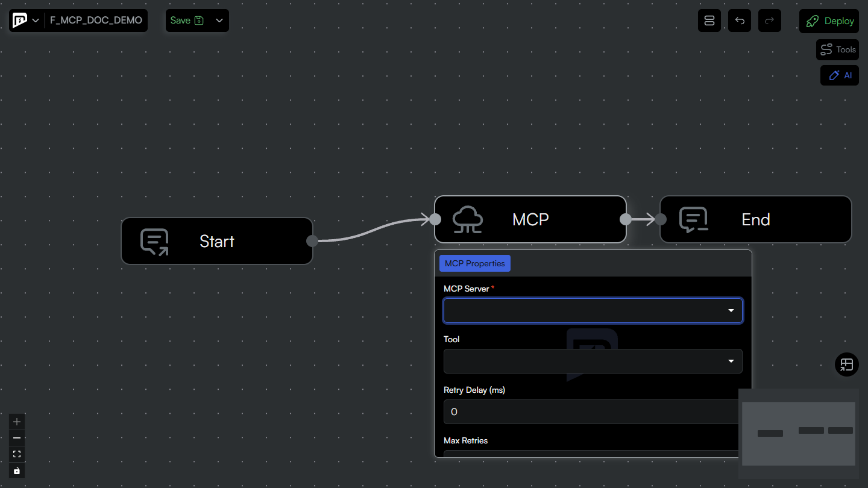Click the canvas minimap
This screenshot has height=488, width=868.
799,434
